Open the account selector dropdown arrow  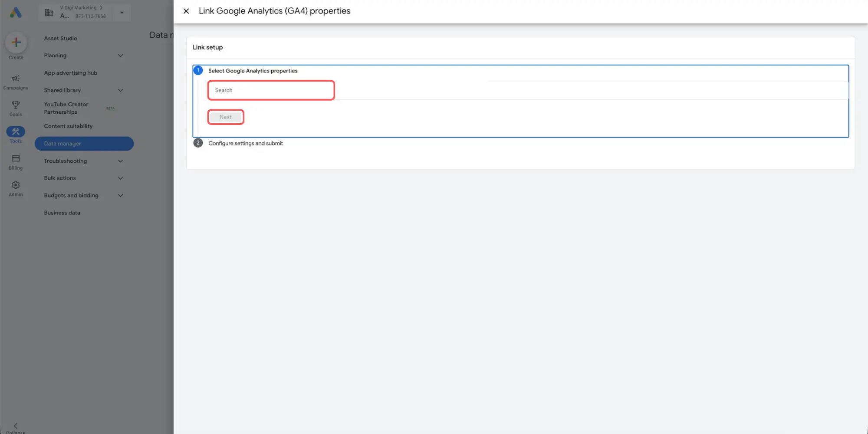[122, 13]
